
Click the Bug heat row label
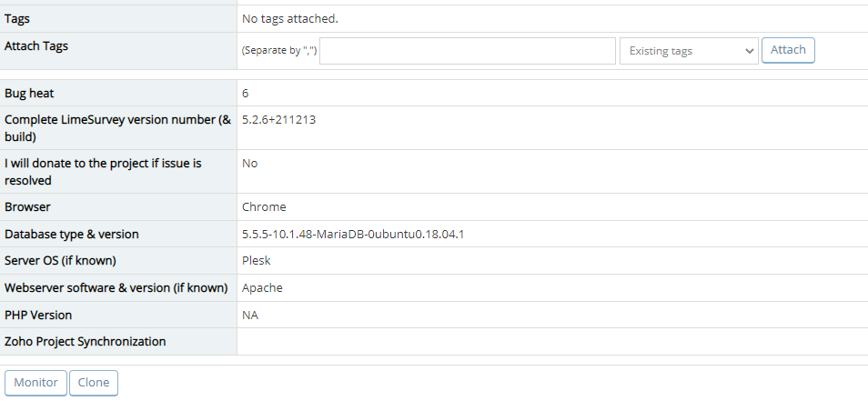click(x=35, y=93)
